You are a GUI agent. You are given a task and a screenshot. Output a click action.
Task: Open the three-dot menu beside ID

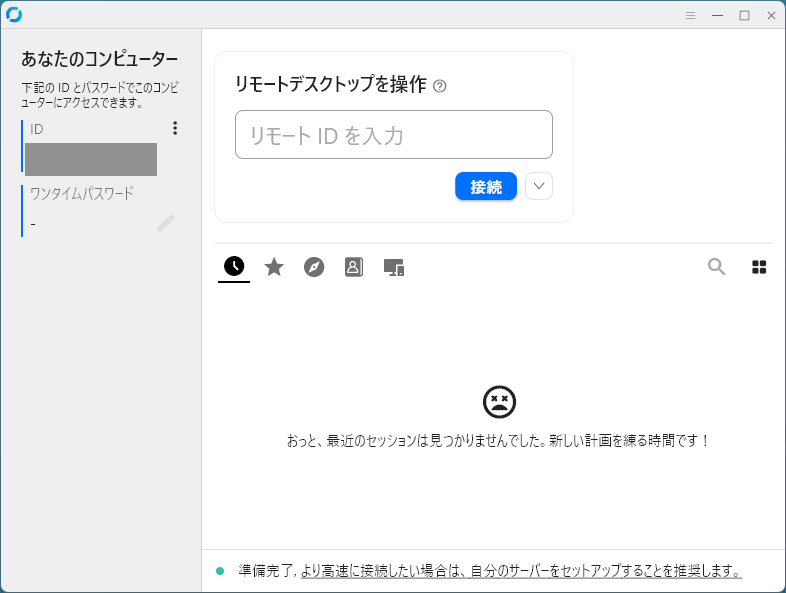click(x=175, y=128)
